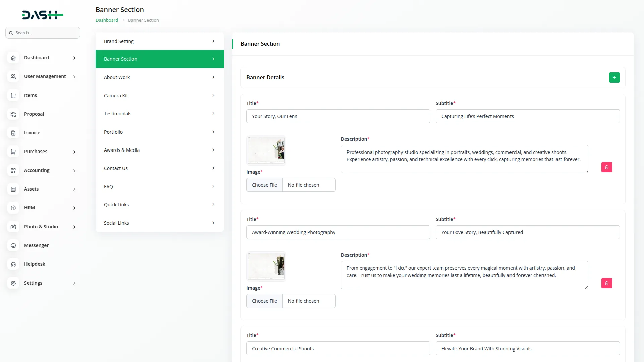The height and width of the screenshot is (362, 644).
Task: Open the Helpdesk headset icon
Action: [x=13, y=264]
